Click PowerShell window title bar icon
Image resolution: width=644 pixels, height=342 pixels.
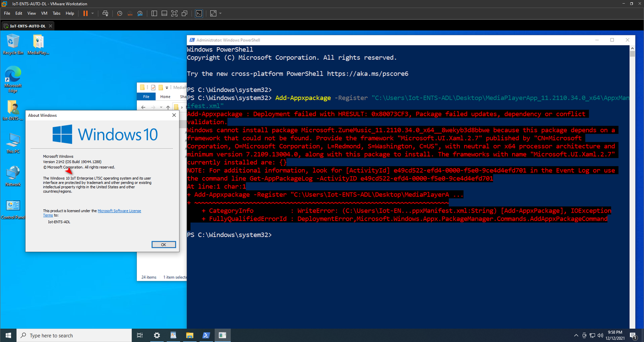(192, 40)
